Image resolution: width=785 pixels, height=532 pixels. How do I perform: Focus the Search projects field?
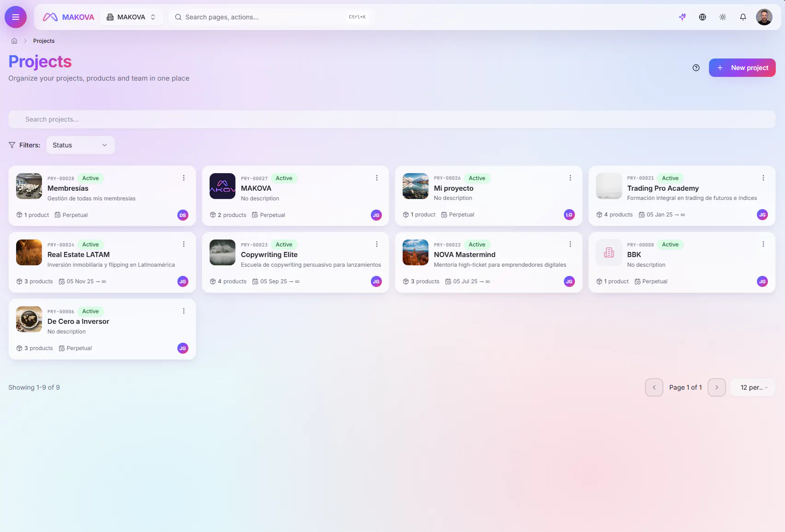click(392, 119)
